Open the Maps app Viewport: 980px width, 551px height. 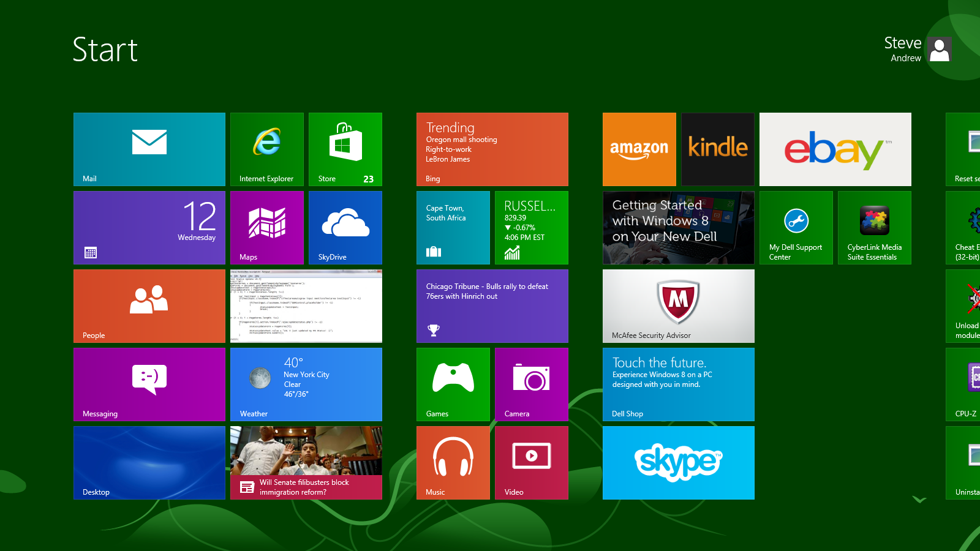pos(266,227)
